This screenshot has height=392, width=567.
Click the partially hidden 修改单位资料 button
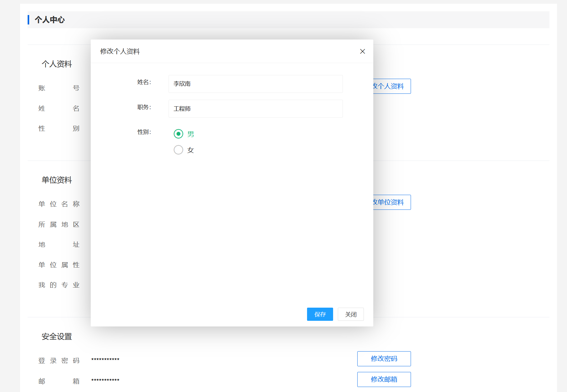coord(391,202)
